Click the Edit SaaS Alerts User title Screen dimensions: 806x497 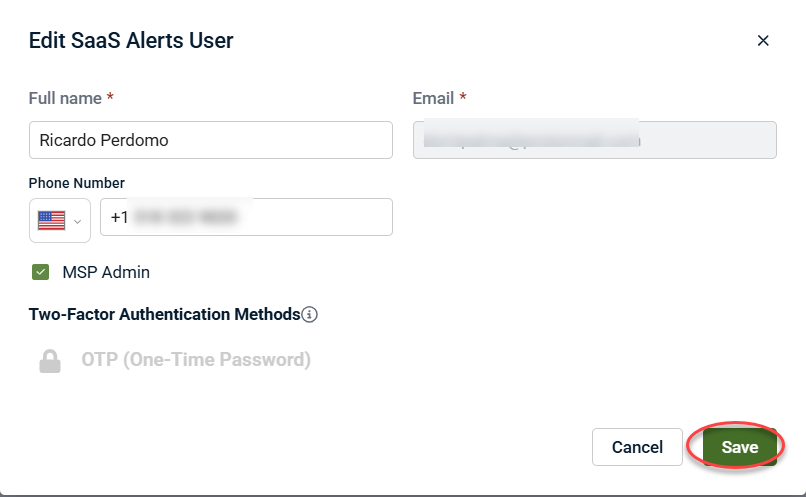click(131, 41)
